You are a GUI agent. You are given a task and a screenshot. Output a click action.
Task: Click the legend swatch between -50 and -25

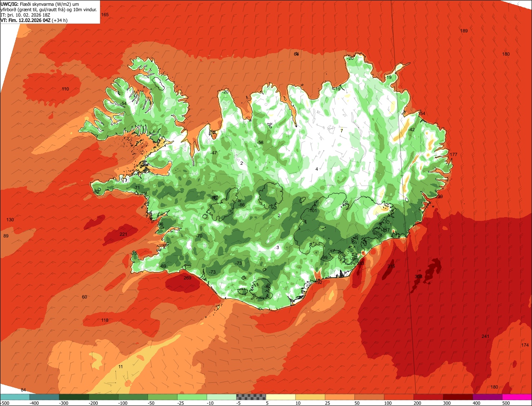tap(163, 397)
